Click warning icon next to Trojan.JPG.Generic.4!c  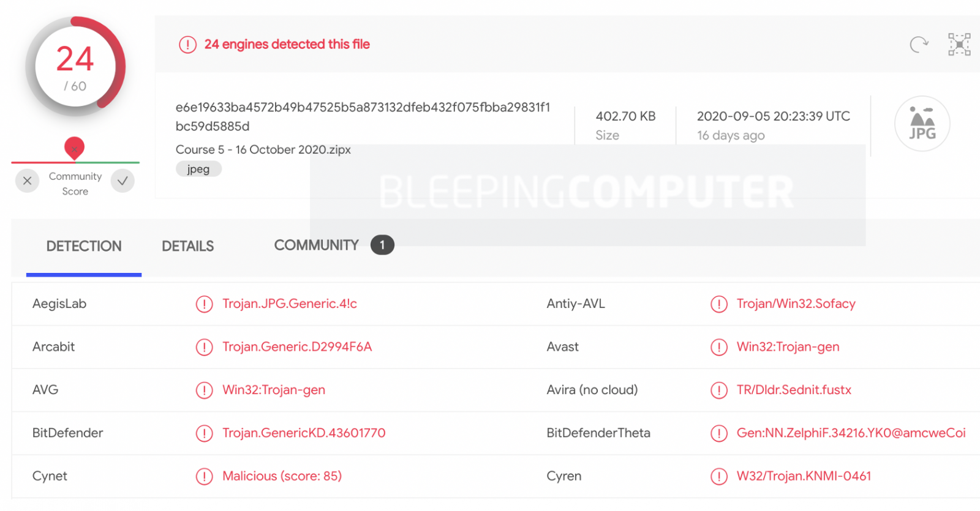coord(204,304)
